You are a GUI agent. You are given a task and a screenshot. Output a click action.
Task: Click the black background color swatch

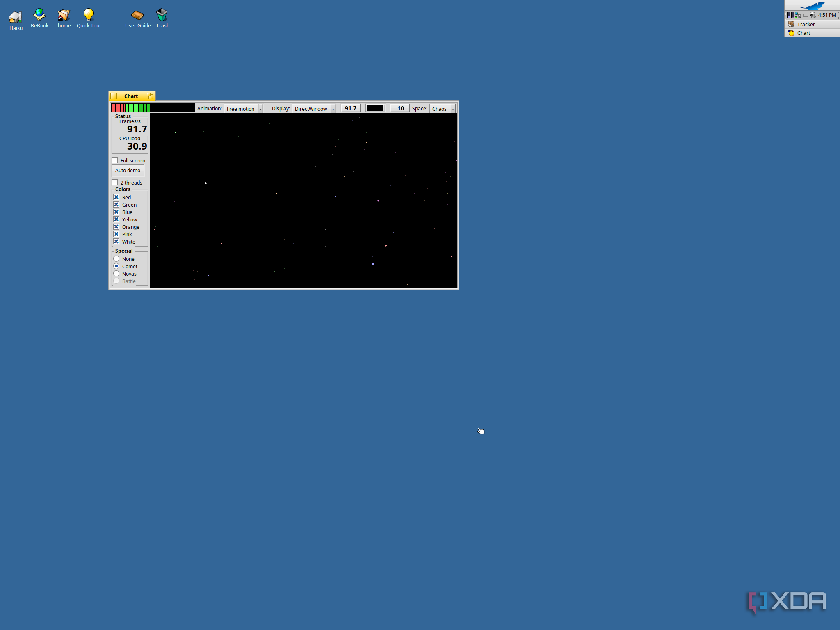tap(375, 108)
